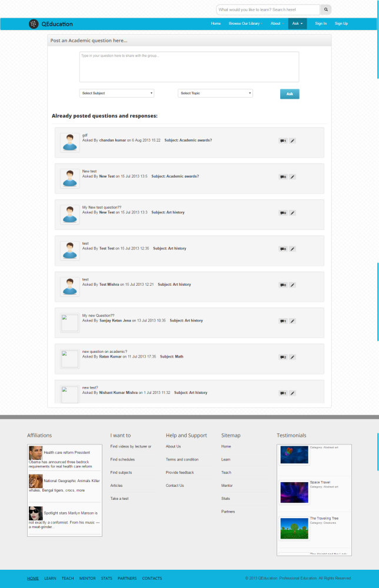Click chandan kumar's avatar image
Image resolution: width=379 pixels, height=588 pixels.
click(x=70, y=142)
